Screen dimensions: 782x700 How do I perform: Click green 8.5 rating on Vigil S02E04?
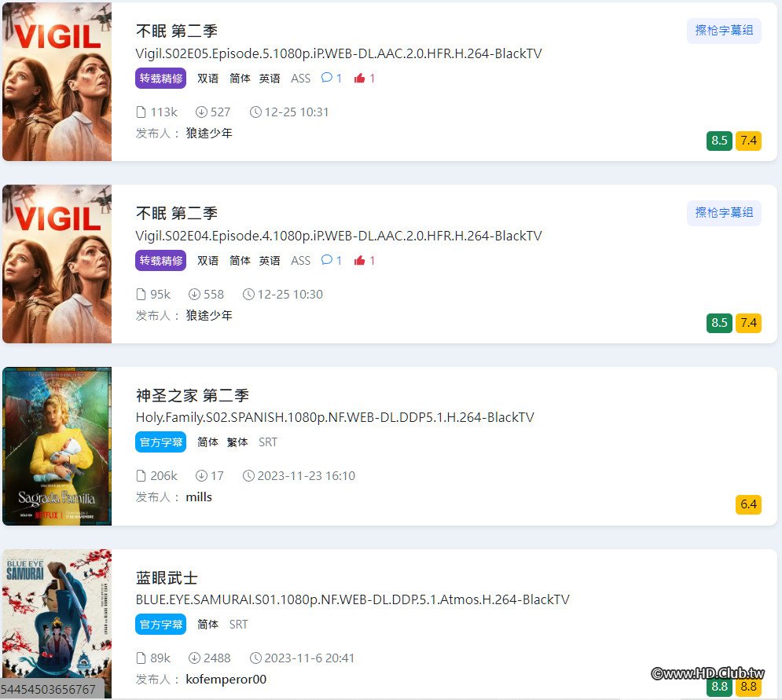719,323
